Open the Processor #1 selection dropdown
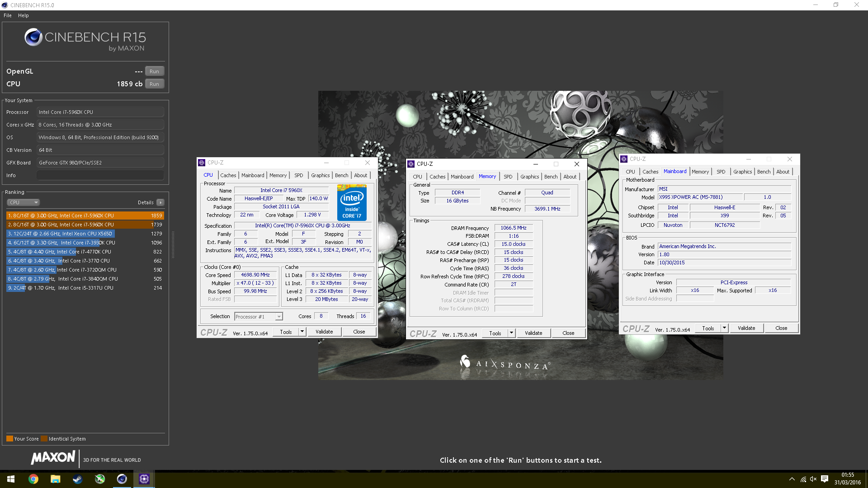Image resolution: width=868 pixels, height=488 pixels. (259, 317)
